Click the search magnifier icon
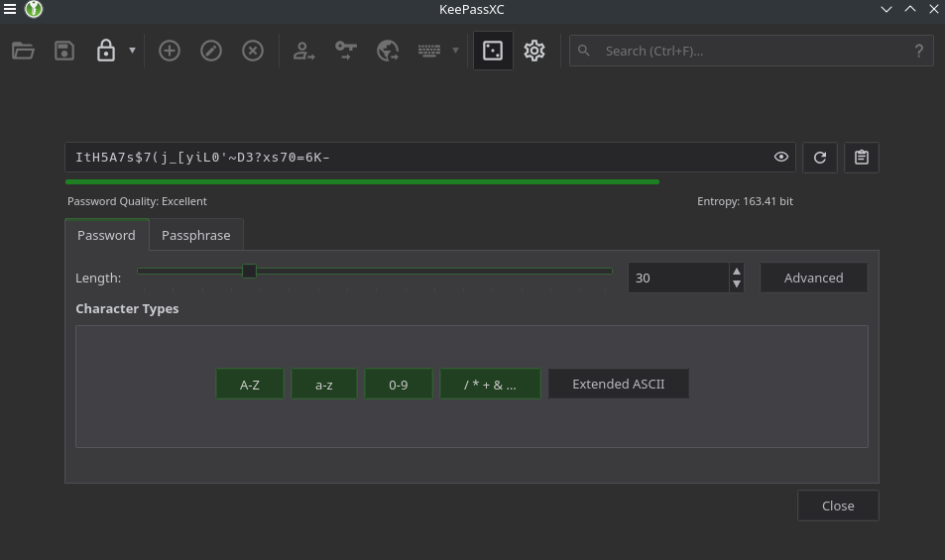 tap(583, 51)
